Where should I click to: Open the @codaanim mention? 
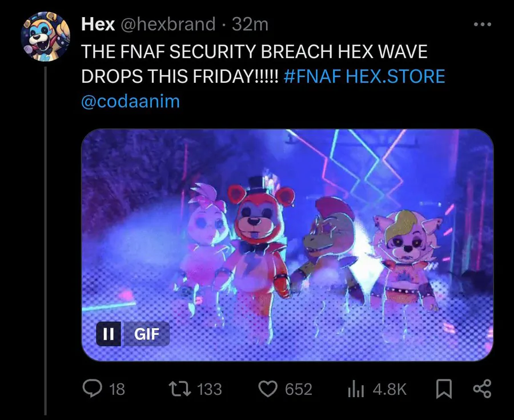click(130, 101)
